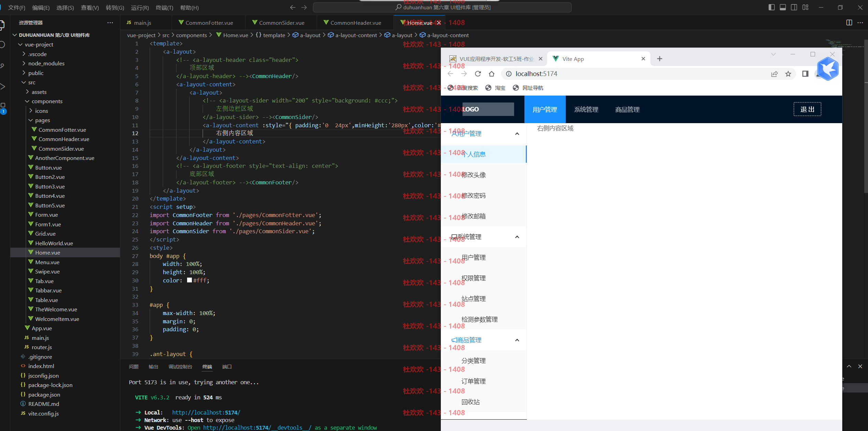Open AnotherComponent.vue in the explorer
This screenshot has height=431, width=868.
pyautogui.click(x=64, y=158)
